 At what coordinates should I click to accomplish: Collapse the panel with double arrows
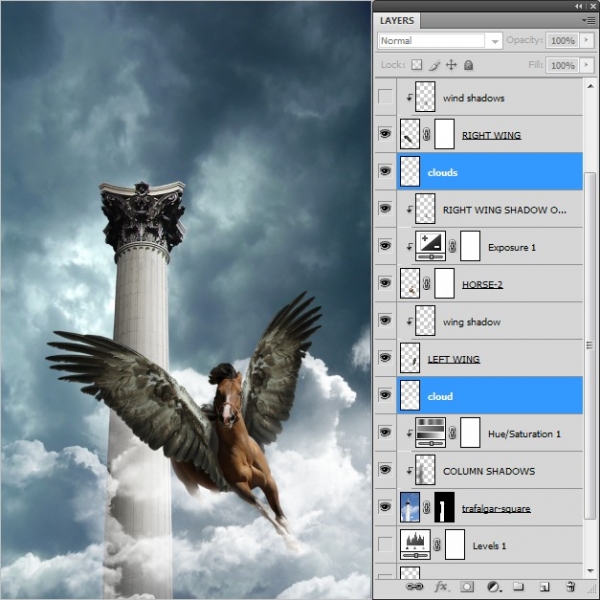(x=579, y=6)
